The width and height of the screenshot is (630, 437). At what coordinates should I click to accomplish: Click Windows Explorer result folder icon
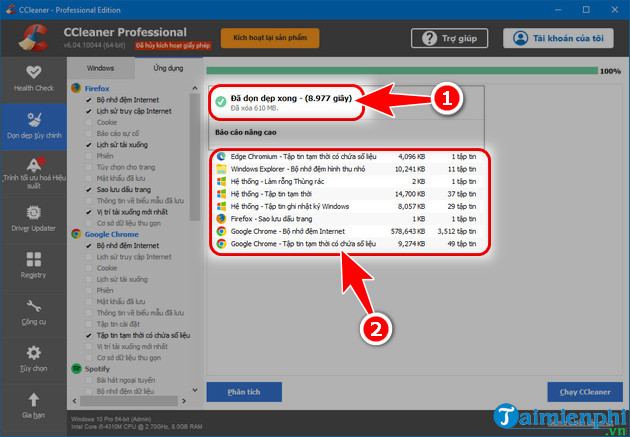[221, 169]
